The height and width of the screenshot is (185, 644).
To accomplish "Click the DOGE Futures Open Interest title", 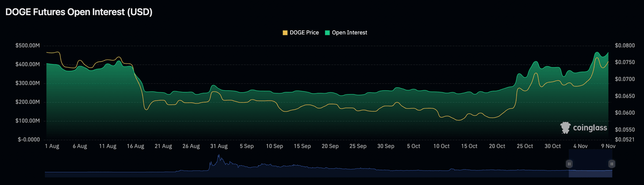I will 78,12.
